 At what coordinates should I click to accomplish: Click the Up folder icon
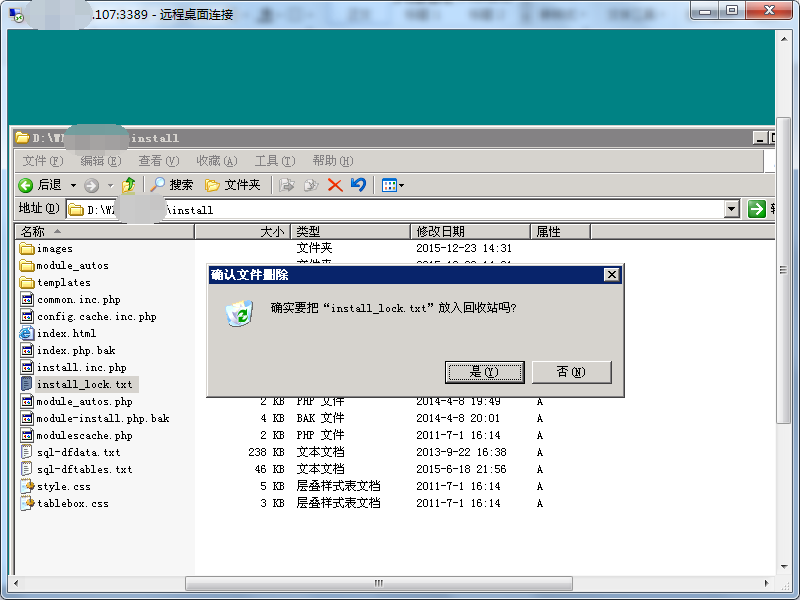[x=129, y=184]
